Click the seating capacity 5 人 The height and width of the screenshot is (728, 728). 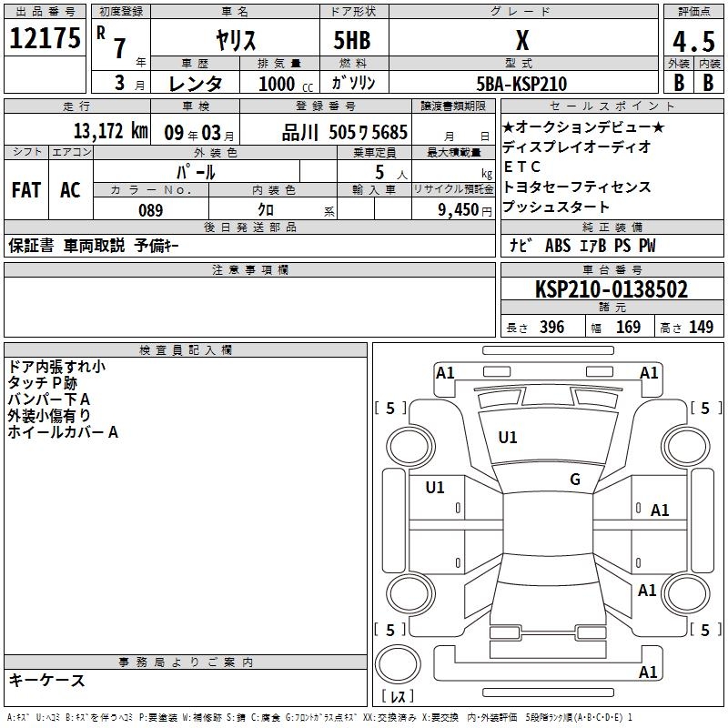pyautogui.click(x=391, y=173)
